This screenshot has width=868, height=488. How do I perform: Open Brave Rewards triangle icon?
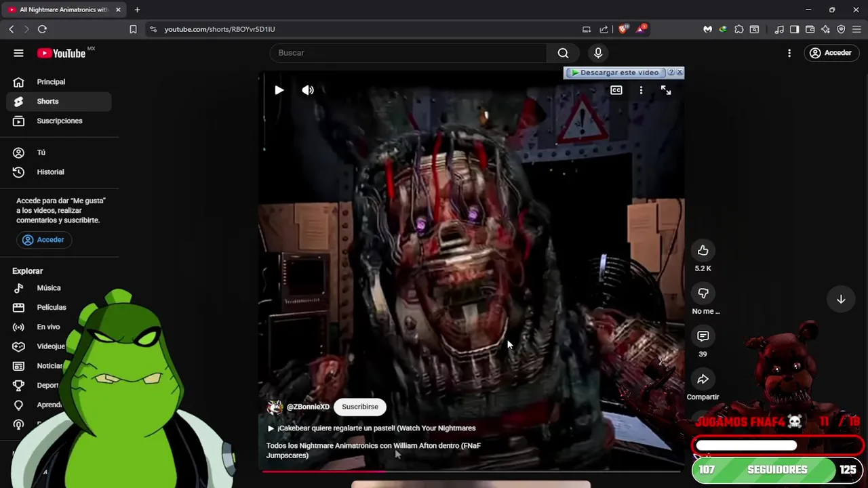coord(641,29)
